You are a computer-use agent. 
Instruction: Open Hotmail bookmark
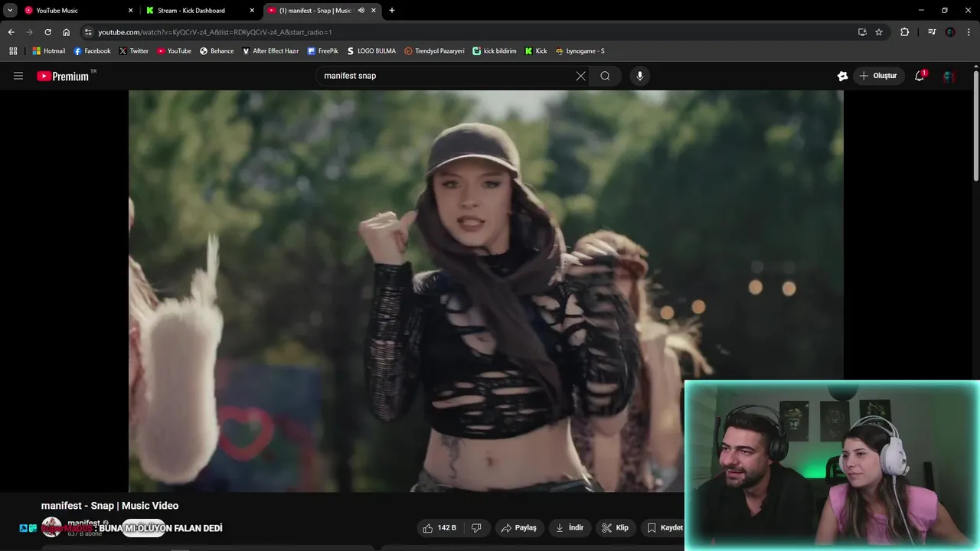point(49,51)
